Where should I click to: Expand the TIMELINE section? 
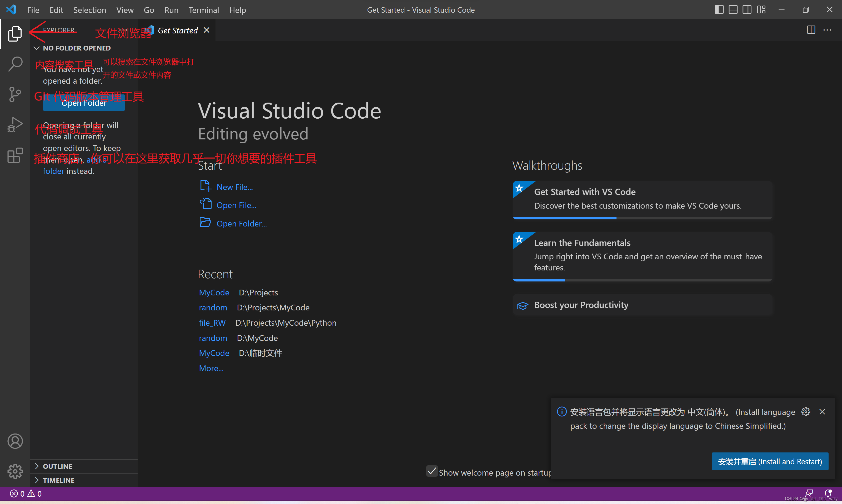click(x=58, y=480)
